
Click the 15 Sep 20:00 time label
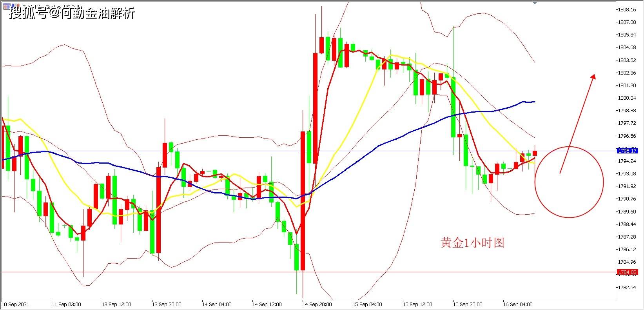[x=468, y=304]
